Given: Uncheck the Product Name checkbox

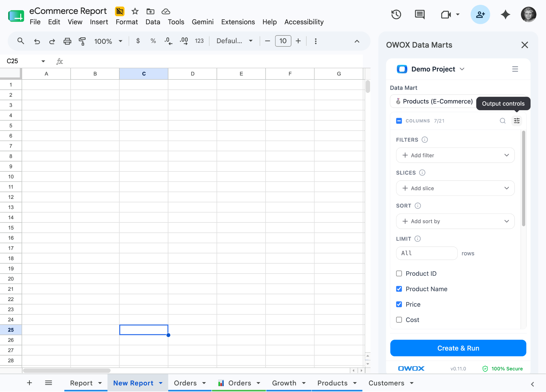Looking at the screenshot, I should [x=399, y=289].
